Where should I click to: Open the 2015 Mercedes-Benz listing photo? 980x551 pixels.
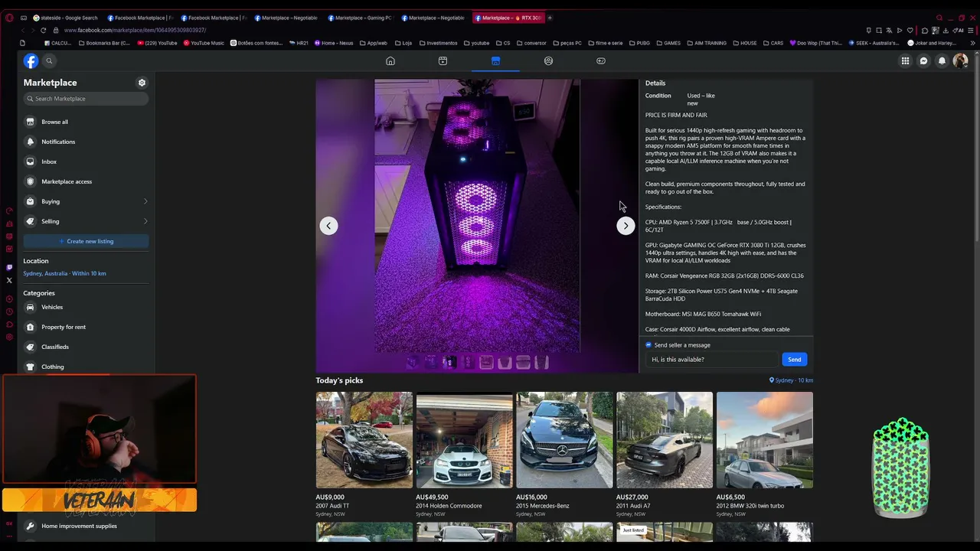pos(564,440)
